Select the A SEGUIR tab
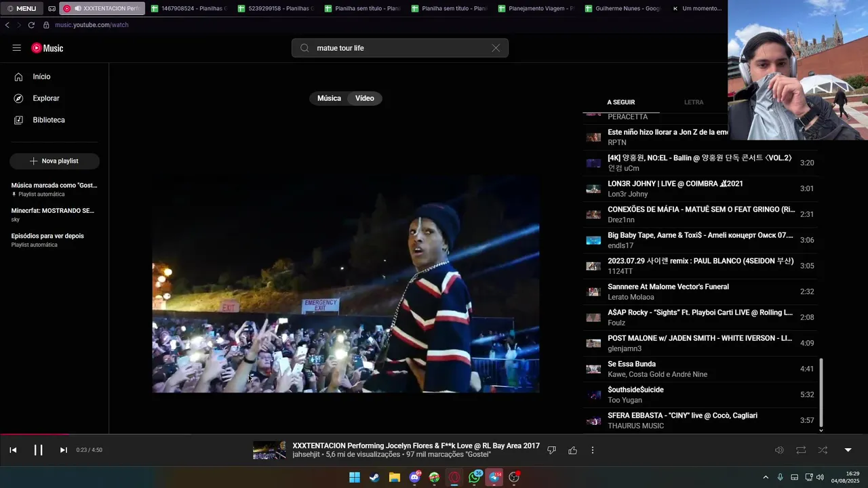 point(621,102)
